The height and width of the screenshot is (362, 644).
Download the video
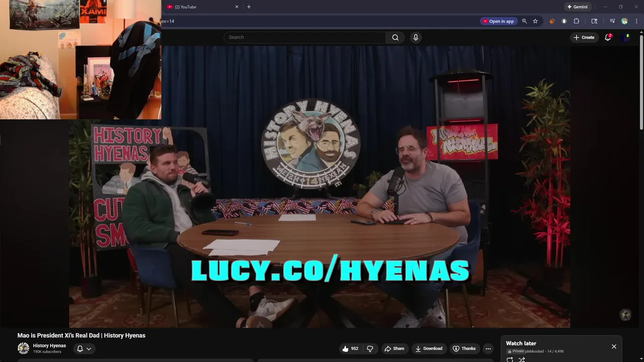point(429,348)
